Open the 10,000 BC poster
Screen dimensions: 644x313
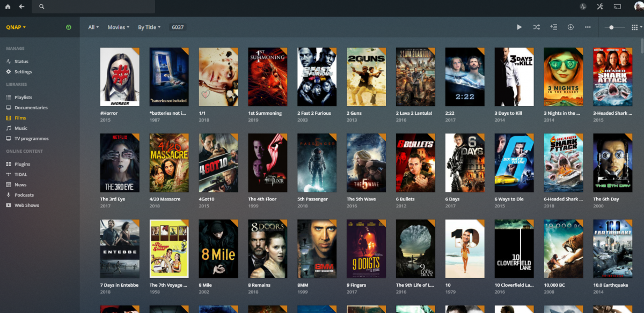563,249
